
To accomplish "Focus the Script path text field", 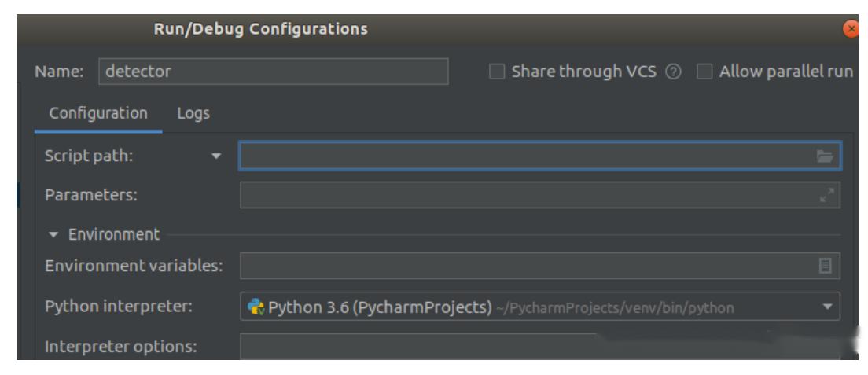I will pos(525,156).
